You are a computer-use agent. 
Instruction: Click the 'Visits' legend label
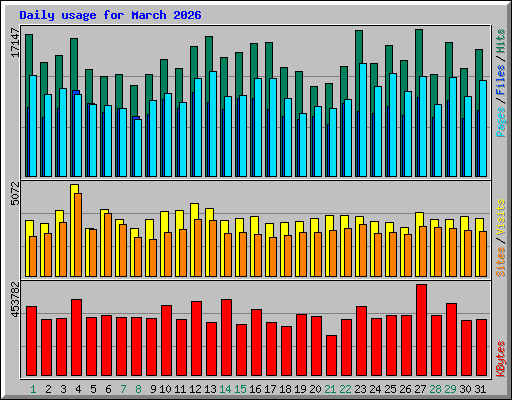point(501,217)
